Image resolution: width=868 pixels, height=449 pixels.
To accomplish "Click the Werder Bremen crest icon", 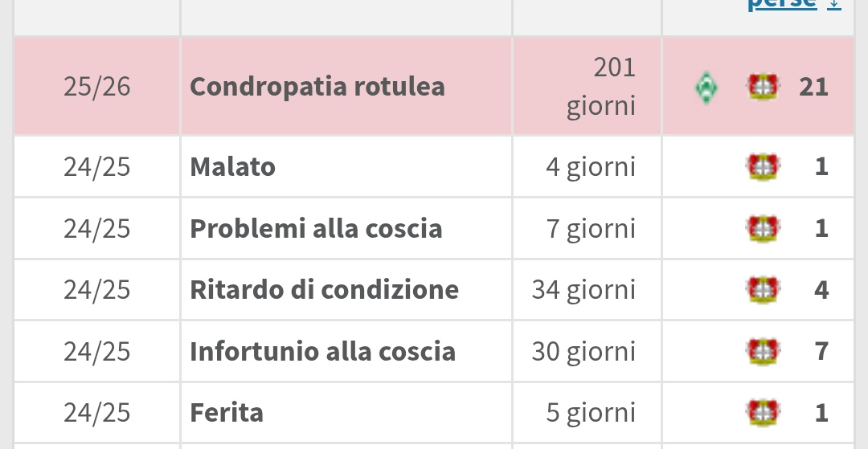I will tap(705, 87).
